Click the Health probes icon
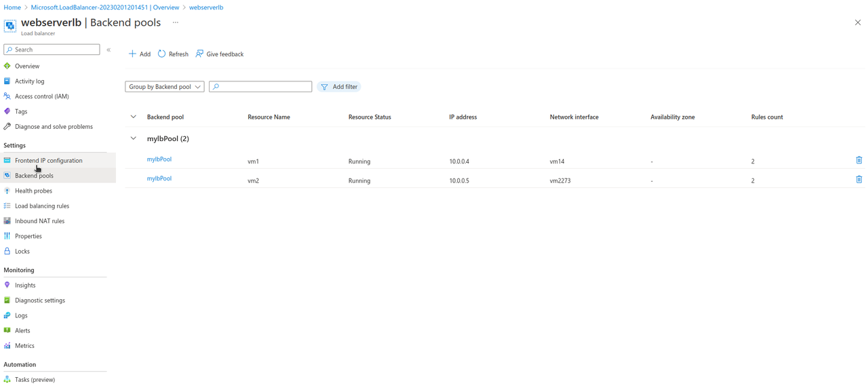 [x=7, y=191]
